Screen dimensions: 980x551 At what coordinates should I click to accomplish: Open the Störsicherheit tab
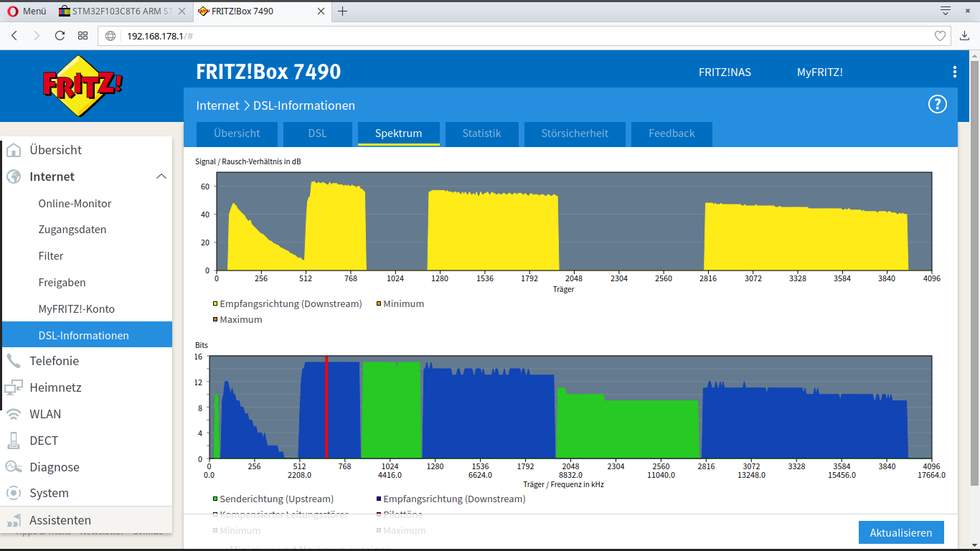pyautogui.click(x=575, y=133)
